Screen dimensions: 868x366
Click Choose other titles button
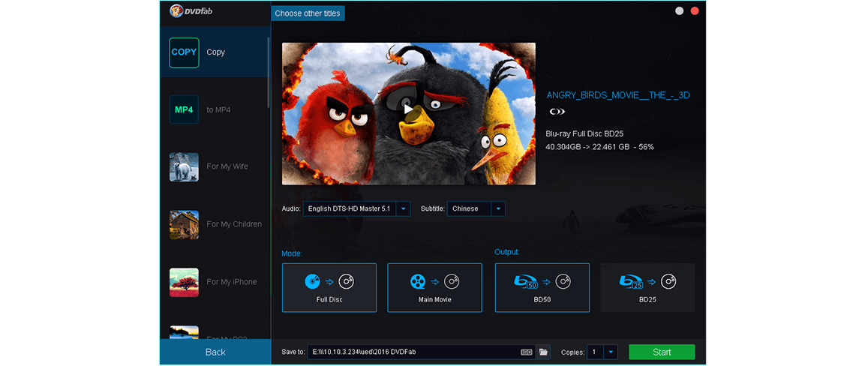pos(308,13)
